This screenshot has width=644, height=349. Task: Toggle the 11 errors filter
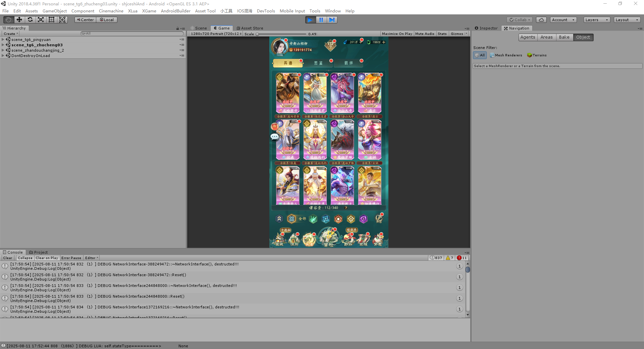click(462, 258)
